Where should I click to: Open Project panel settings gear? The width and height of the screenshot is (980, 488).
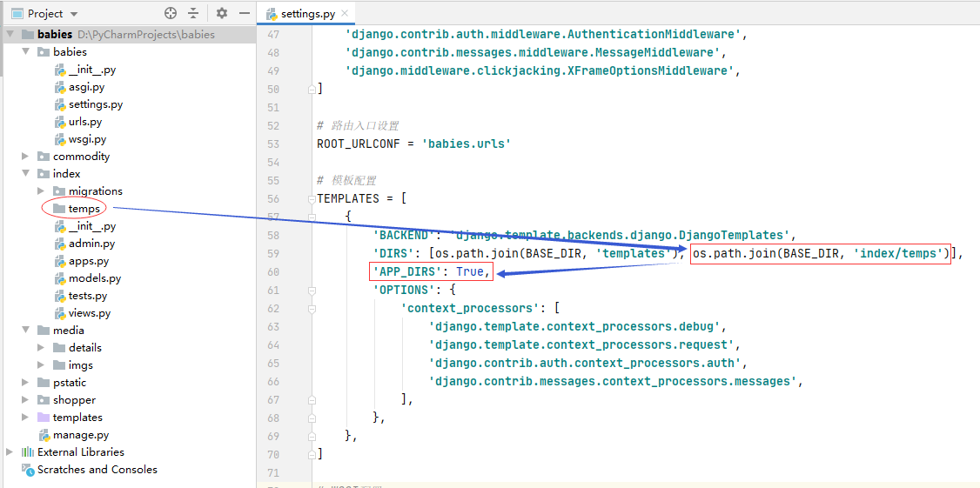[222, 13]
